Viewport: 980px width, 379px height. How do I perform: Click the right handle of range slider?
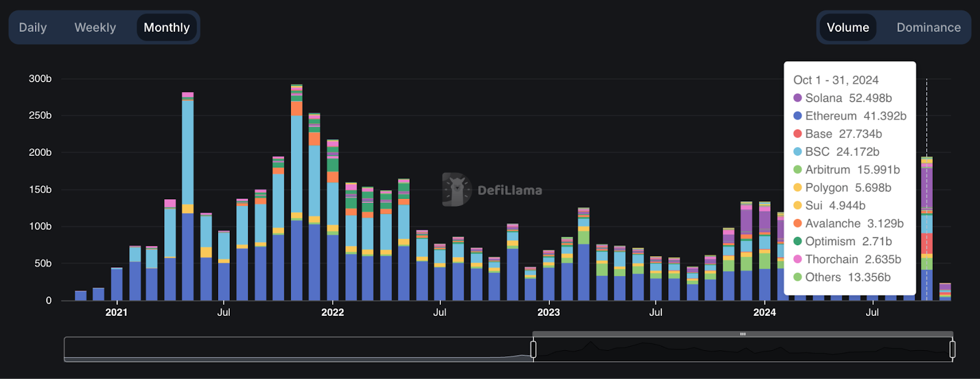(x=952, y=349)
